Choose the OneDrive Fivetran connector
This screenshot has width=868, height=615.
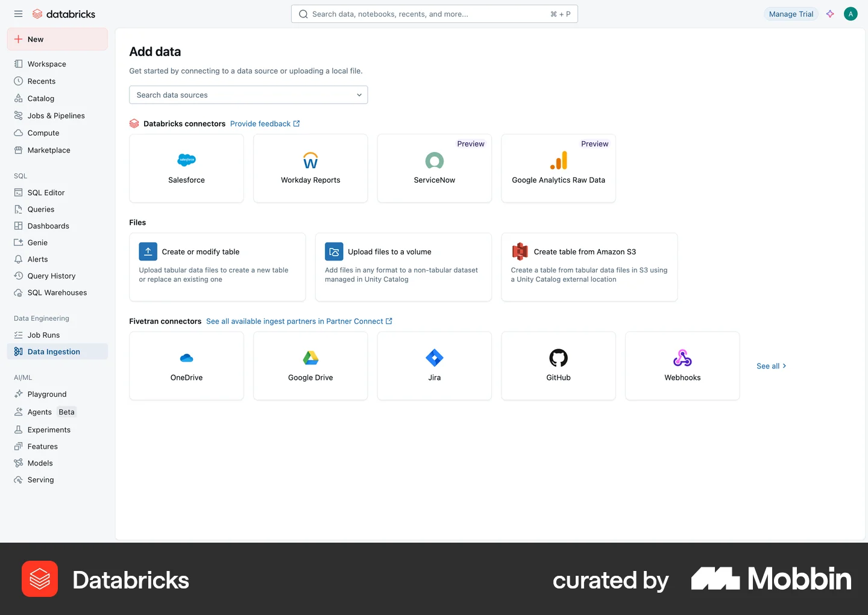click(x=186, y=366)
